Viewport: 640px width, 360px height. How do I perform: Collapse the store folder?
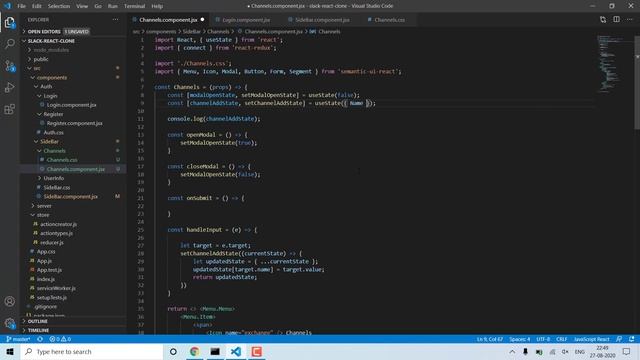tap(43, 215)
